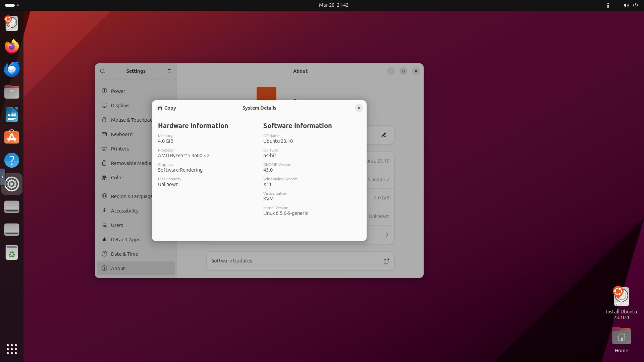Select Power in Settings sidebar
644x362 pixels.
click(136, 91)
